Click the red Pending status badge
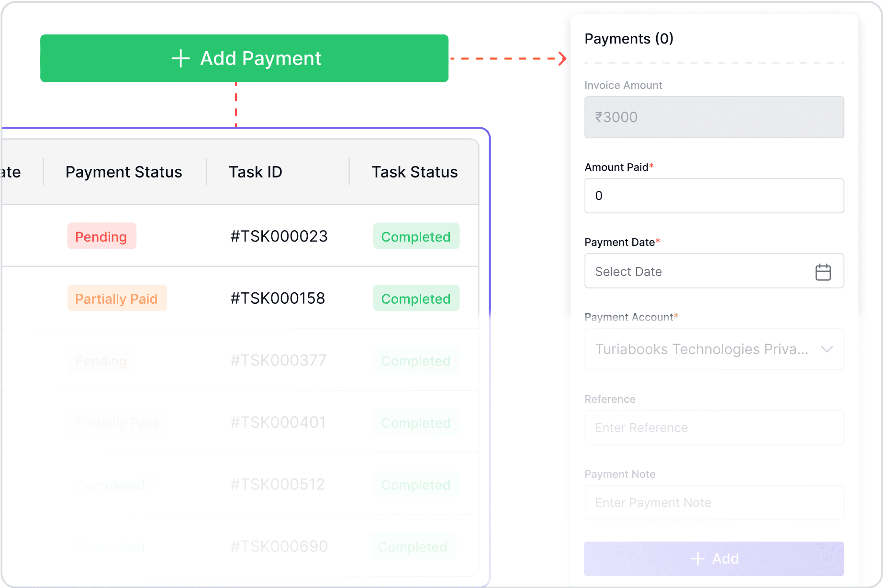Screen dimensions: 883x588 pyautogui.click(x=101, y=236)
